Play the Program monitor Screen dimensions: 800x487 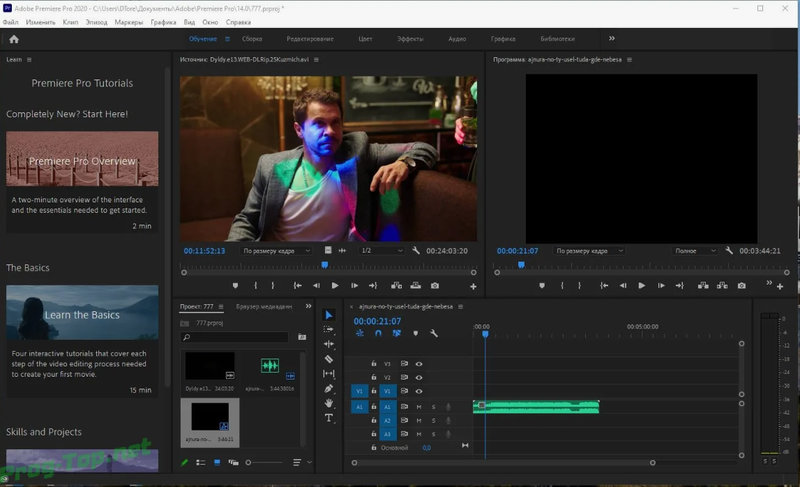coord(641,286)
